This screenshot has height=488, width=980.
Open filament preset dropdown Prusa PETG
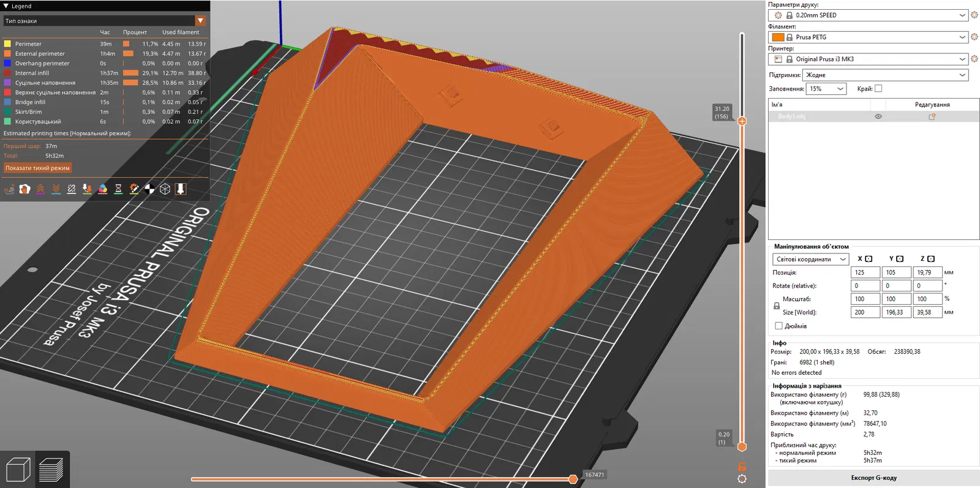pos(869,37)
